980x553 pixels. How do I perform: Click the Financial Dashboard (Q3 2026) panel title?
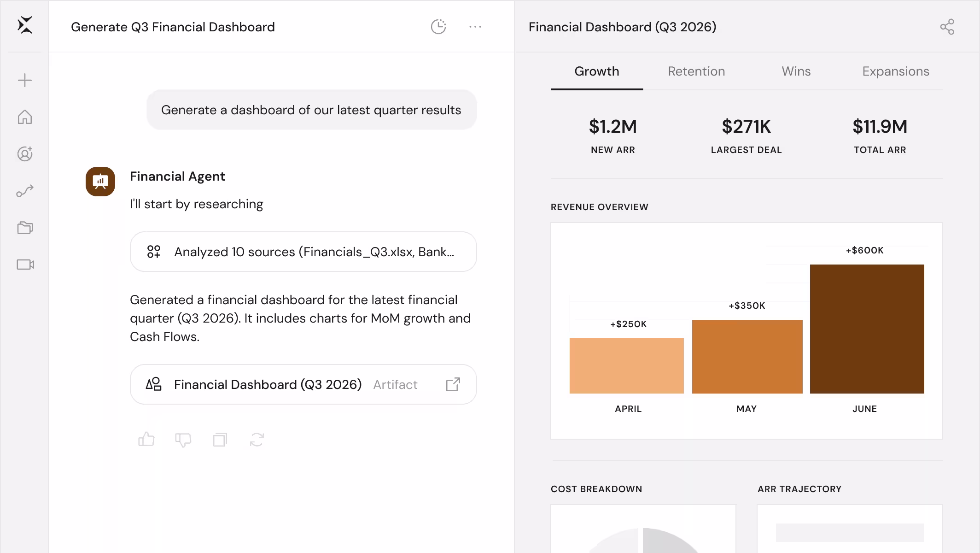(623, 27)
